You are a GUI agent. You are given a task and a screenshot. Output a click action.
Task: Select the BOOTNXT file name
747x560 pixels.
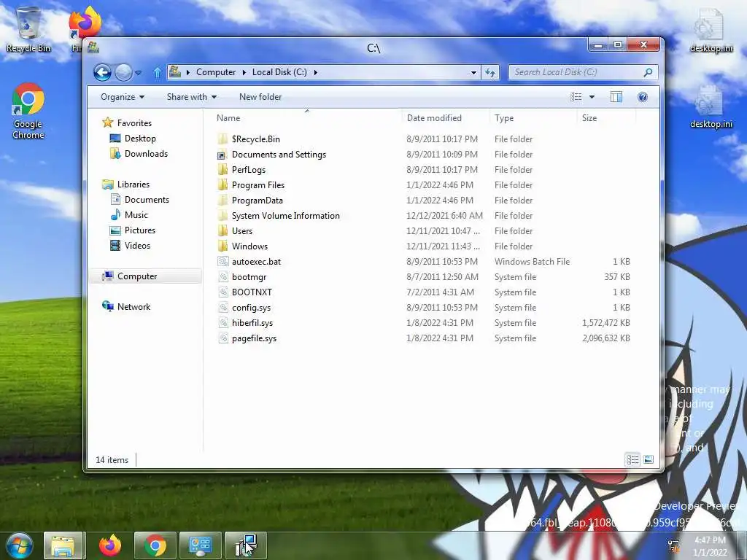252,292
